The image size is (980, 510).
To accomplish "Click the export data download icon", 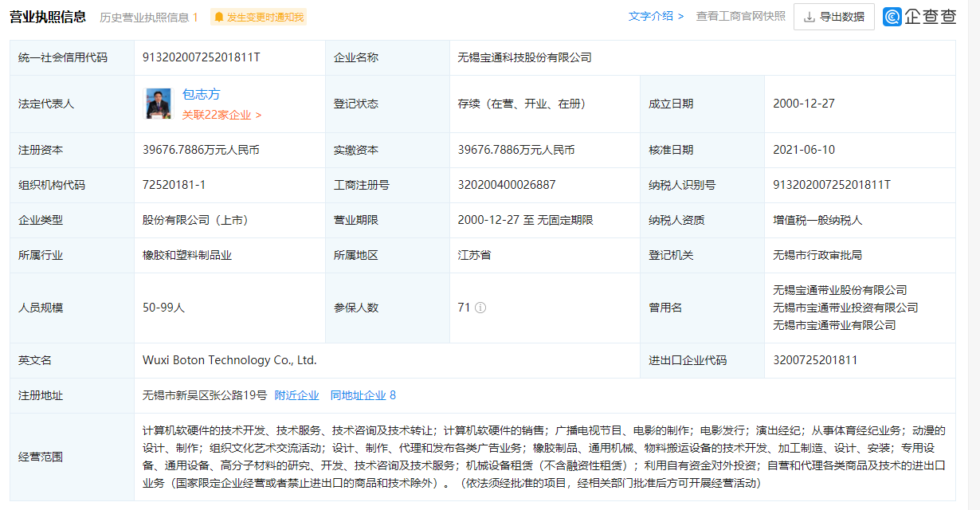I will coord(809,17).
